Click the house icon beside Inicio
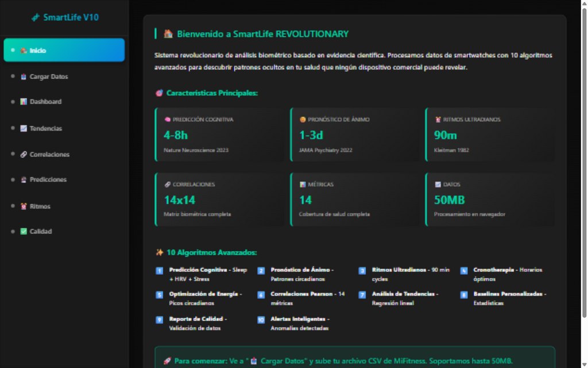Viewport: 588px width, 368px height. tap(24, 51)
